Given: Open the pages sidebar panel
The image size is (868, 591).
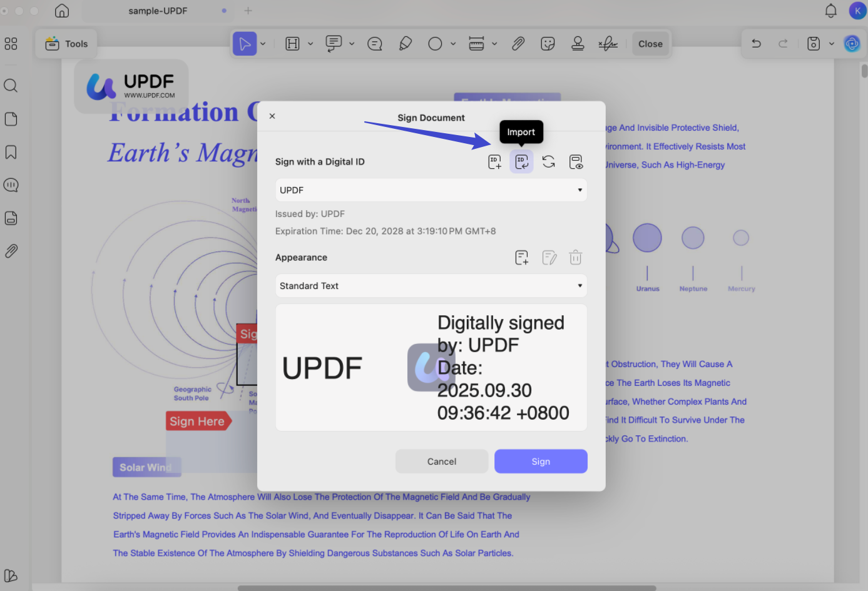Looking at the screenshot, I should pos(11,119).
